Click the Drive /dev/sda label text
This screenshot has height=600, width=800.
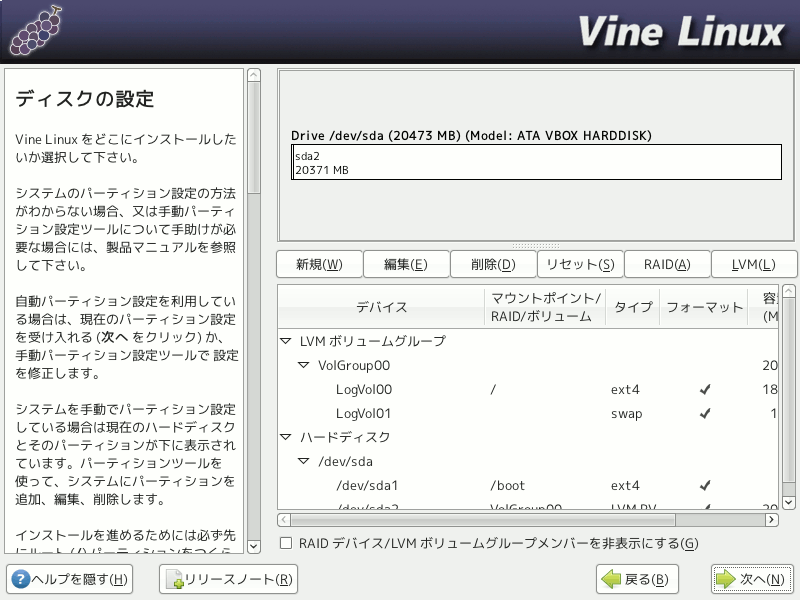[x=471, y=136]
